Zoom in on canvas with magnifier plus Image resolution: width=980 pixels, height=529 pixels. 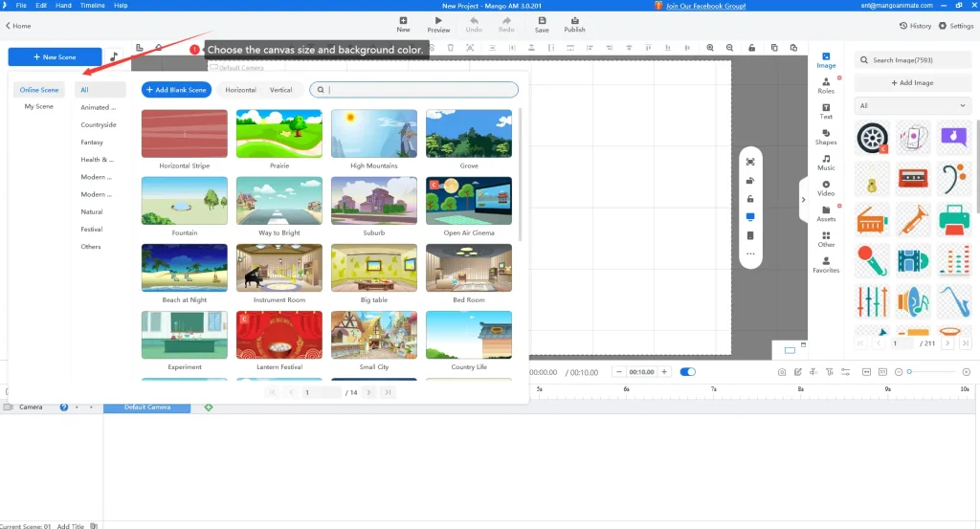click(710, 48)
